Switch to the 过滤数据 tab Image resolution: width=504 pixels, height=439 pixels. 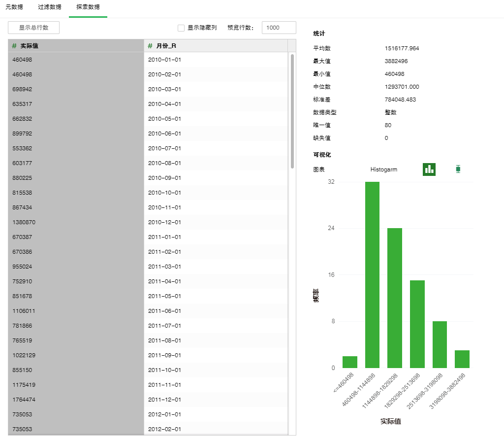pyautogui.click(x=50, y=7)
